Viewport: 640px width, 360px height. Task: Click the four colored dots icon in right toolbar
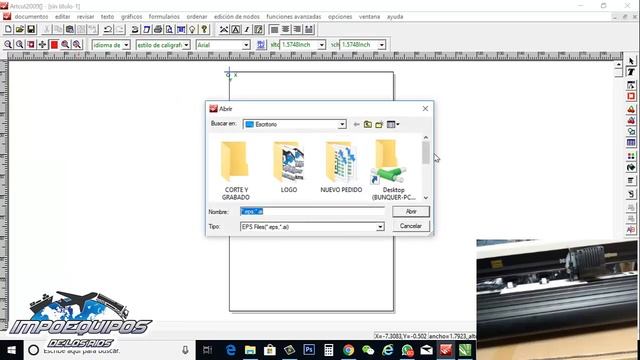(631, 156)
